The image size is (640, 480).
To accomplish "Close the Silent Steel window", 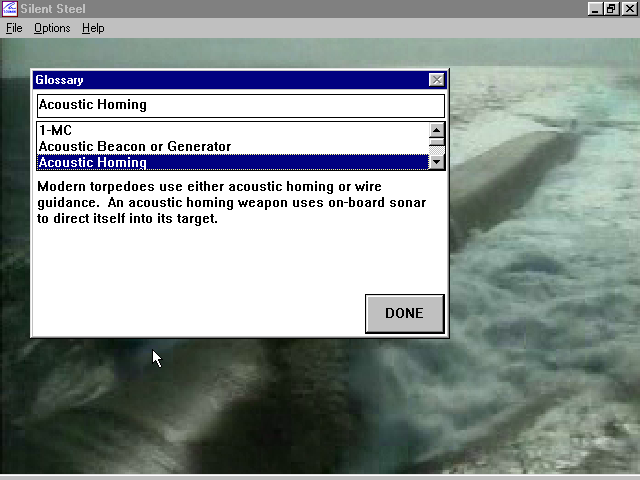I will coord(629,9).
